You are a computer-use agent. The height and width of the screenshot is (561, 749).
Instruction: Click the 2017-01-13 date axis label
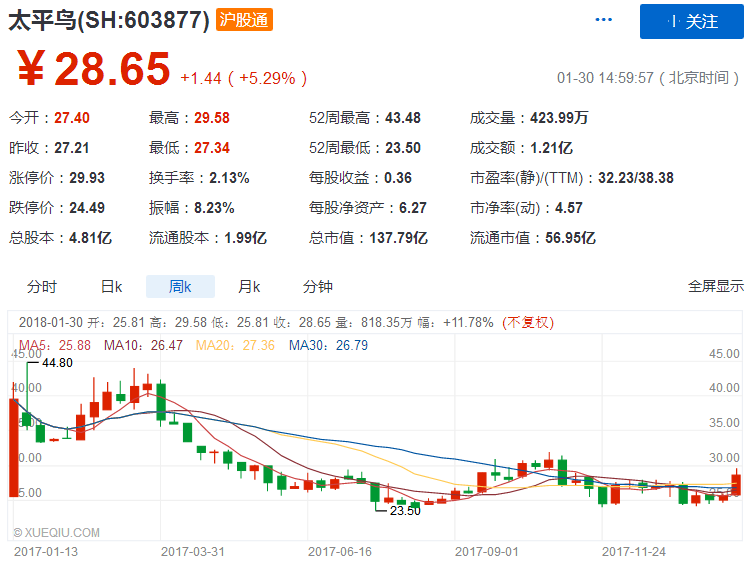click(x=46, y=551)
